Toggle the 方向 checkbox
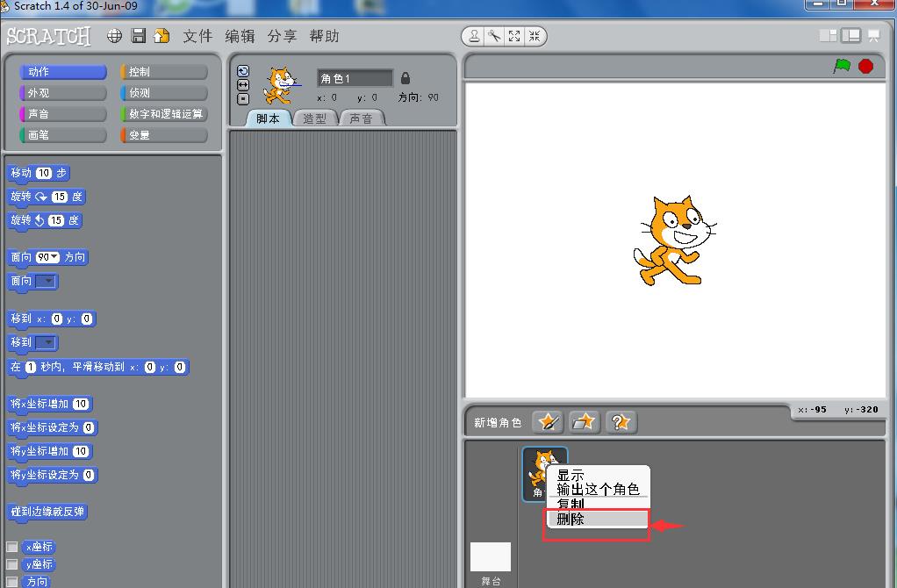Screen dimensions: 897x588 (12, 582)
